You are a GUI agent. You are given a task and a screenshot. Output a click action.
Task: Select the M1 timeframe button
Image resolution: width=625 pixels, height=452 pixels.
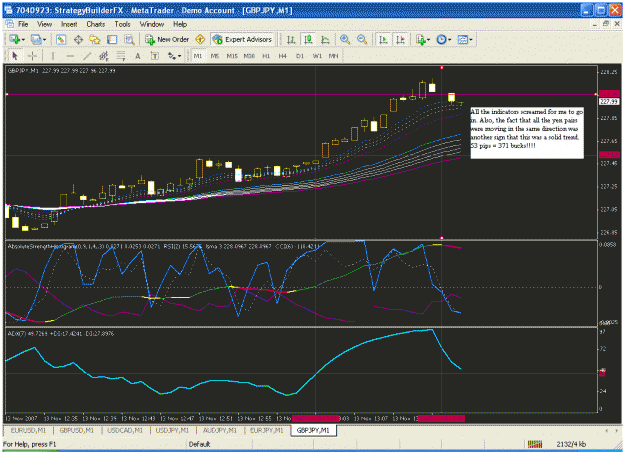click(x=198, y=56)
